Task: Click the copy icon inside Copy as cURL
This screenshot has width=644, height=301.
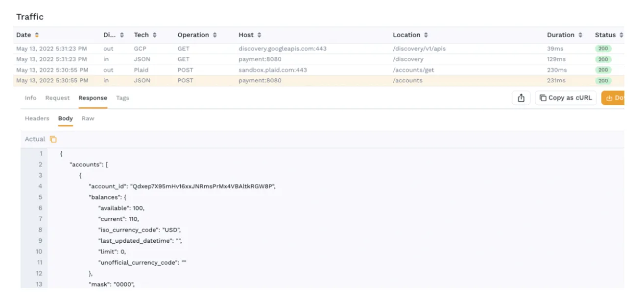Action: 543,97
